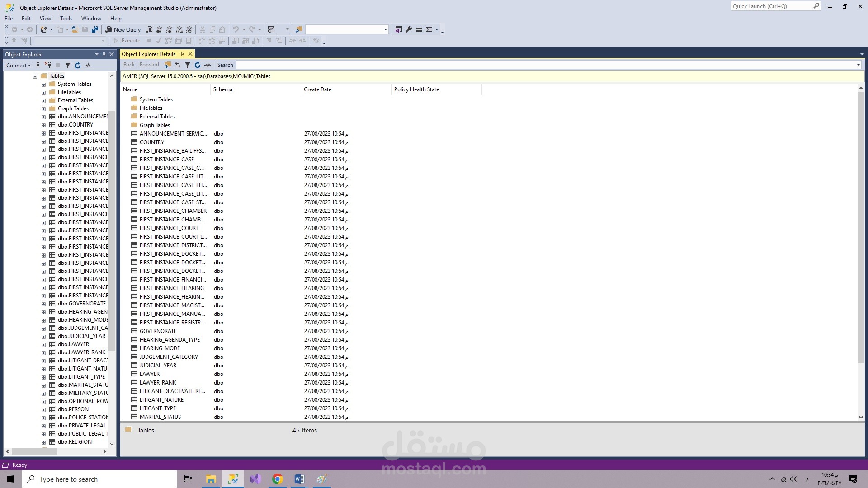Refresh the Object Explorer Details list
The height and width of the screenshot is (488, 868).
coord(198,65)
